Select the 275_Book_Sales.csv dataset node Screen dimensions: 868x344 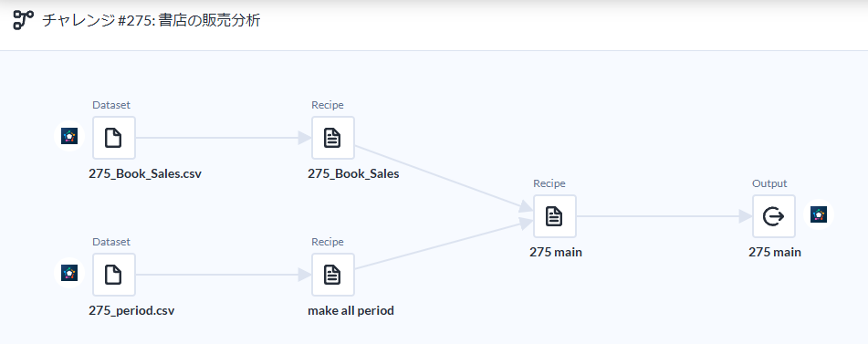pos(113,138)
